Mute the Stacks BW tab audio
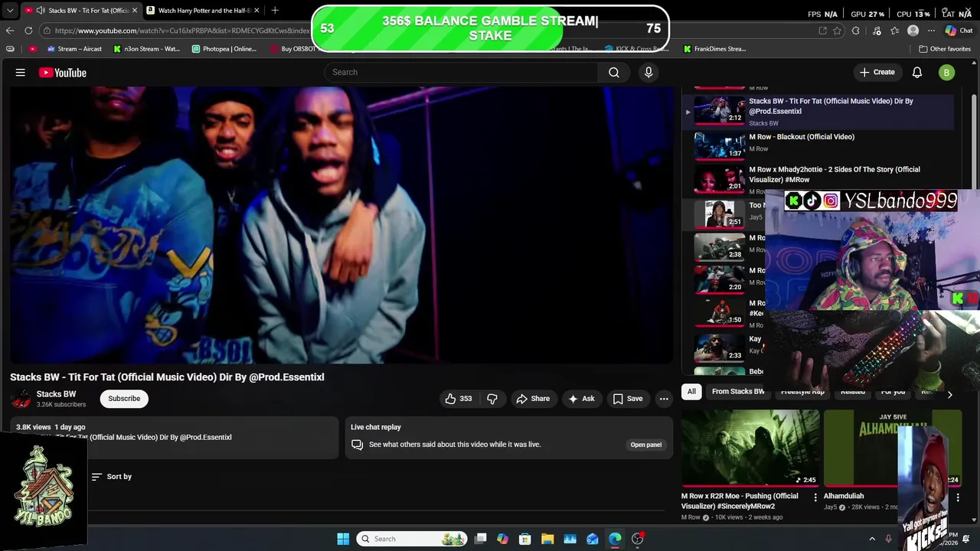 (x=39, y=11)
